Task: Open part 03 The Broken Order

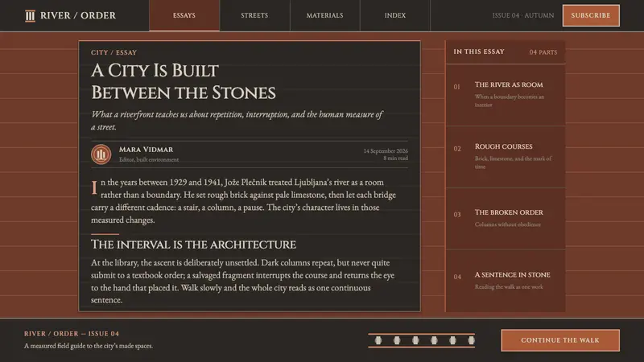Action: click(x=506, y=219)
